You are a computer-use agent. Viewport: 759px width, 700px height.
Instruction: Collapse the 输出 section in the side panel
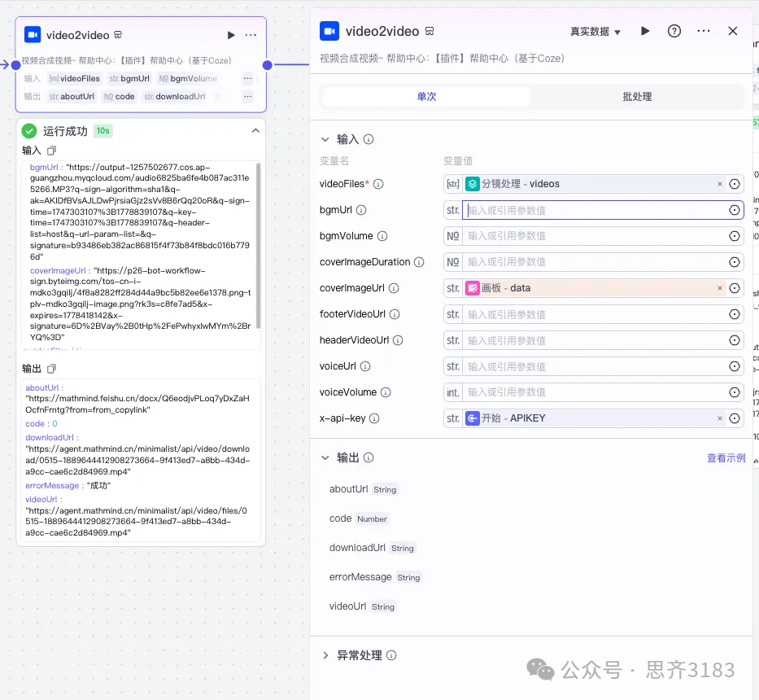coord(325,457)
